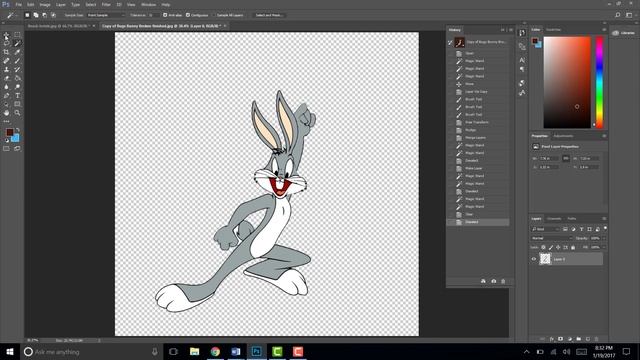The image size is (640, 360).
Task: Switch to the Channels tab
Action: coord(554,219)
